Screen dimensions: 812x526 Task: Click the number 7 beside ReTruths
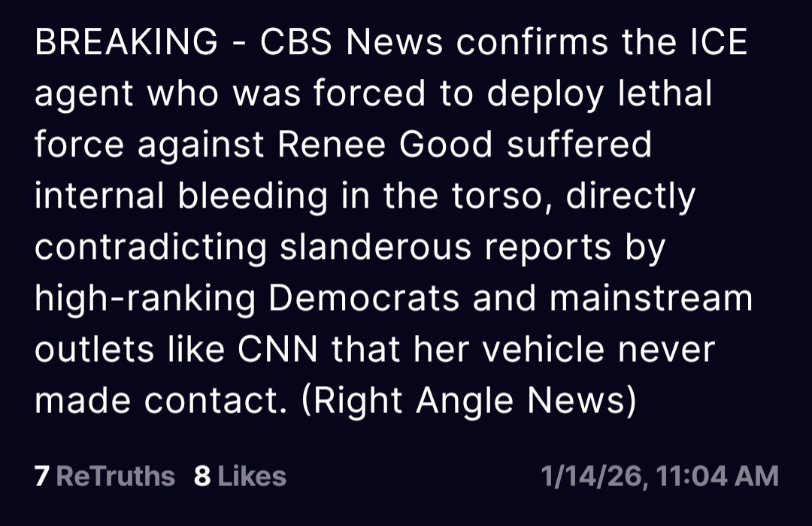tap(41, 476)
